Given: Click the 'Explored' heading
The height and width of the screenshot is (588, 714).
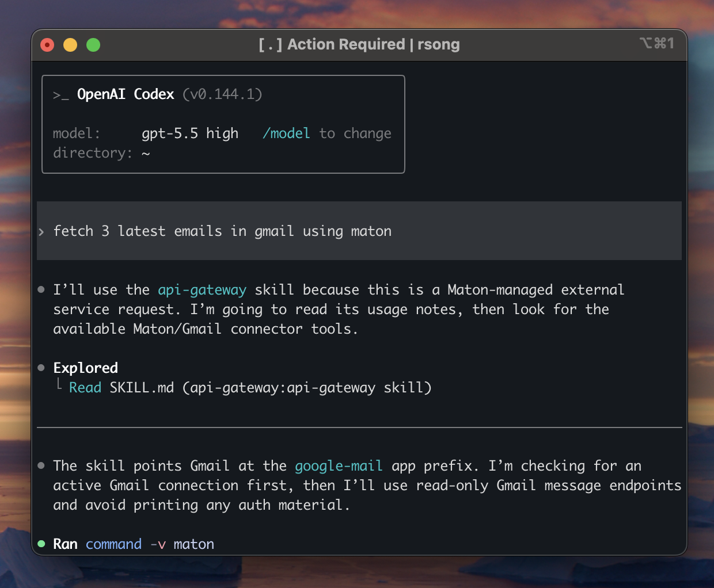Looking at the screenshot, I should click(x=86, y=368).
